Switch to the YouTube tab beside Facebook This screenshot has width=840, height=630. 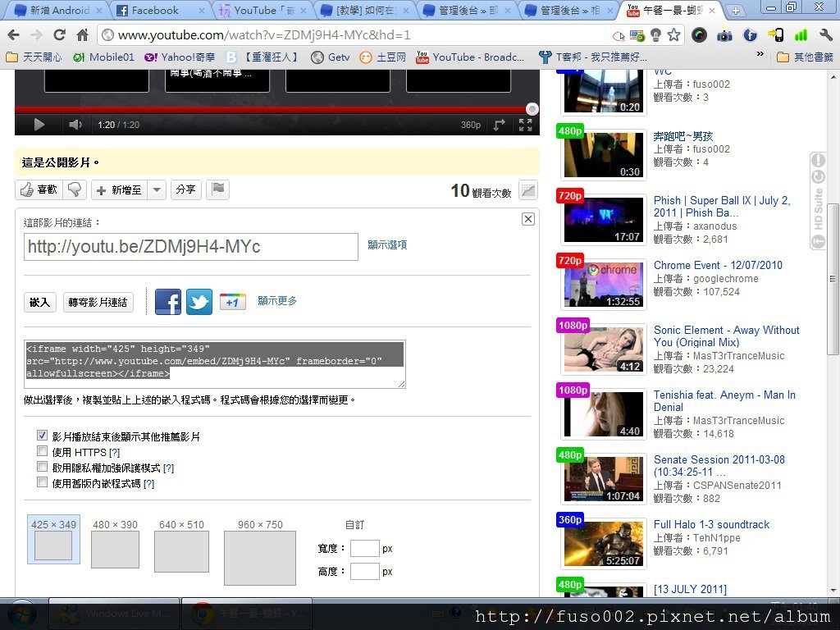(x=262, y=10)
